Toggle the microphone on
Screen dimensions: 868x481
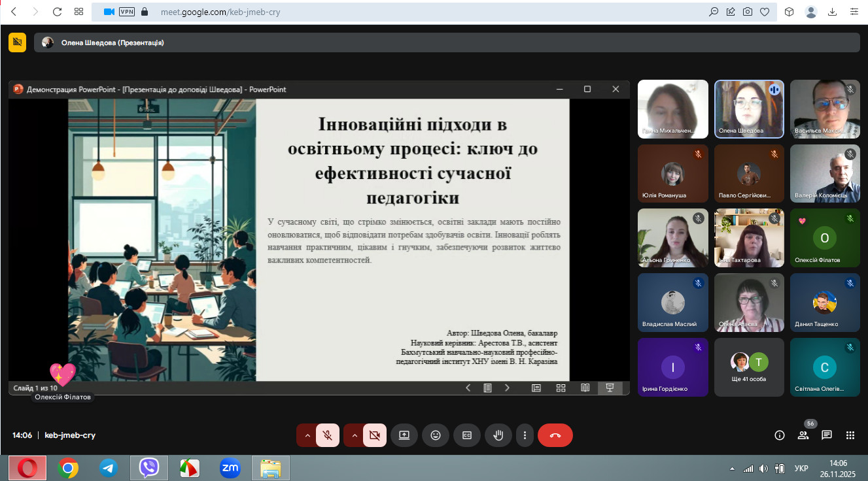(x=327, y=435)
